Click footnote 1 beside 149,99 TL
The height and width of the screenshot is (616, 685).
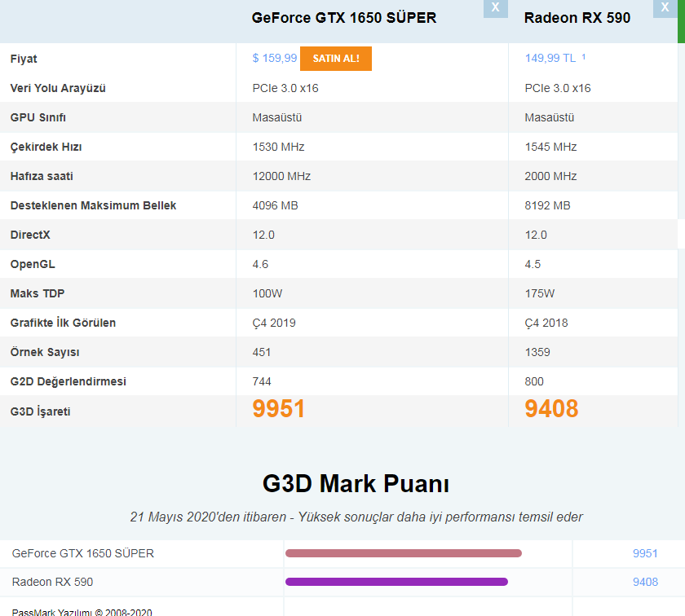click(584, 58)
